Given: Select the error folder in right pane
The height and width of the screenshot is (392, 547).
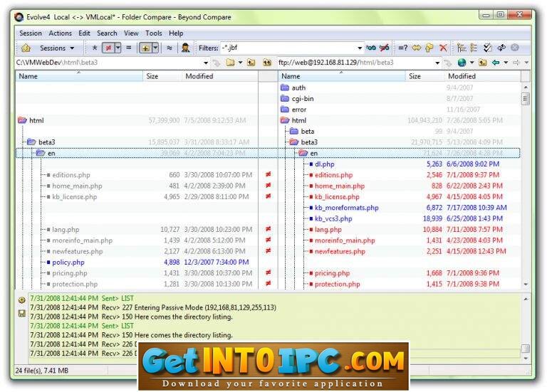Looking at the screenshot, I should coord(299,110).
